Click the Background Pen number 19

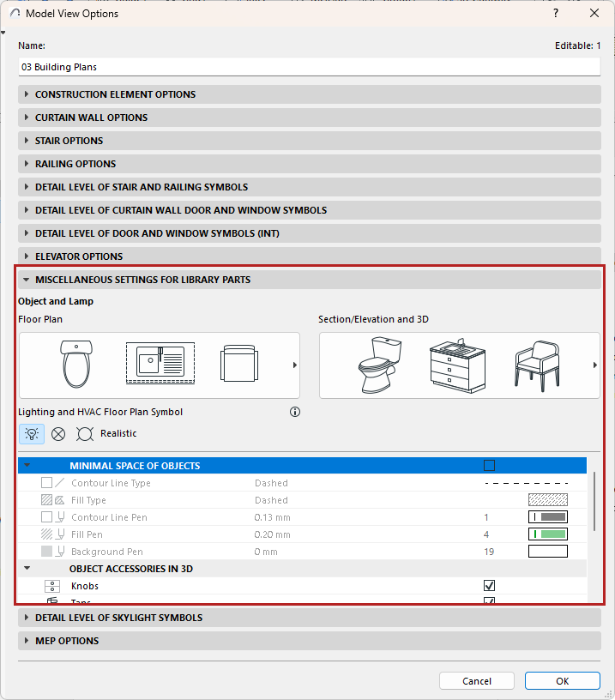489,552
